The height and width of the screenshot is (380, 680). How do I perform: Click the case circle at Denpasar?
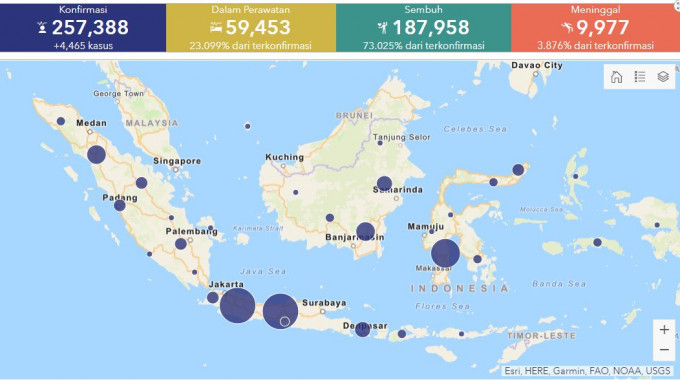[363, 329]
